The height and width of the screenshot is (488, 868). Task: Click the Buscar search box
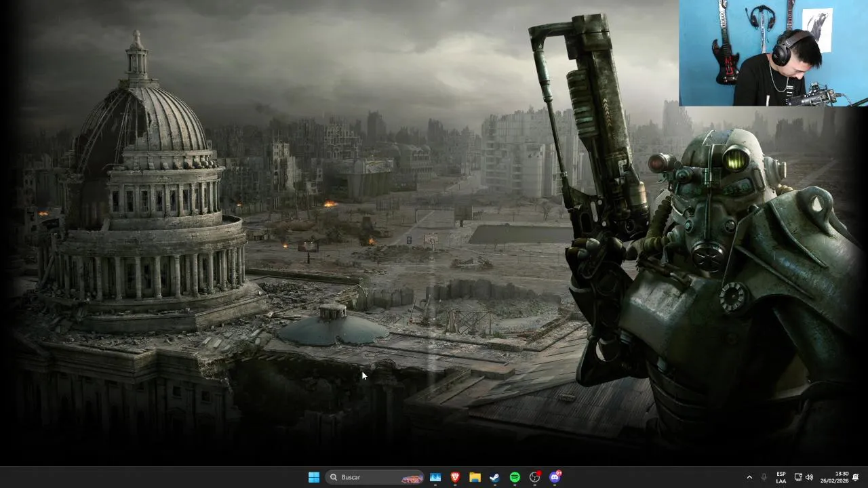[374, 477]
